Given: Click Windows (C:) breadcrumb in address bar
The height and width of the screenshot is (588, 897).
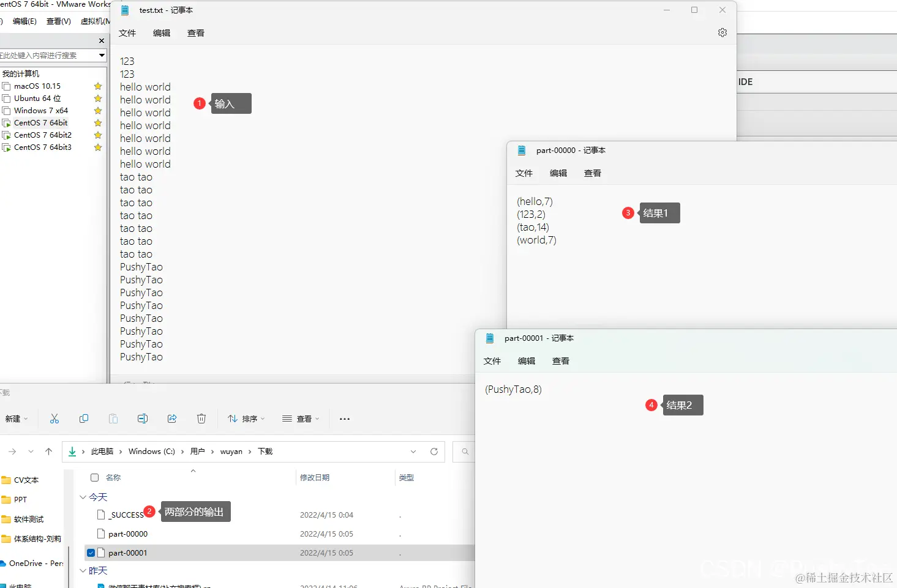Looking at the screenshot, I should pyautogui.click(x=152, y=452).
